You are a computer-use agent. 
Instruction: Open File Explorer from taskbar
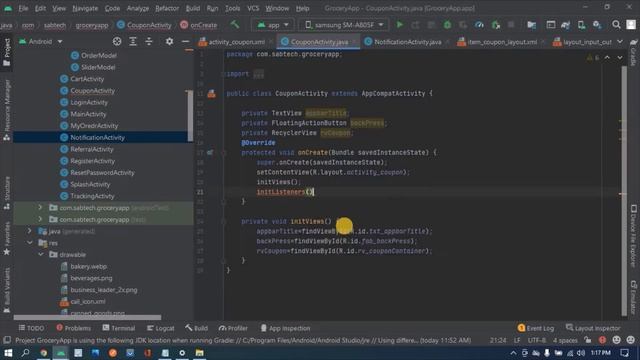point(200,353)
